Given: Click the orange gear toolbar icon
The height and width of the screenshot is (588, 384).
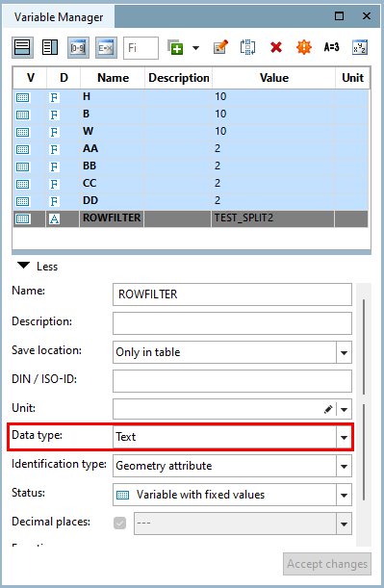Looking at the screenshot, I should click(304, 47).
